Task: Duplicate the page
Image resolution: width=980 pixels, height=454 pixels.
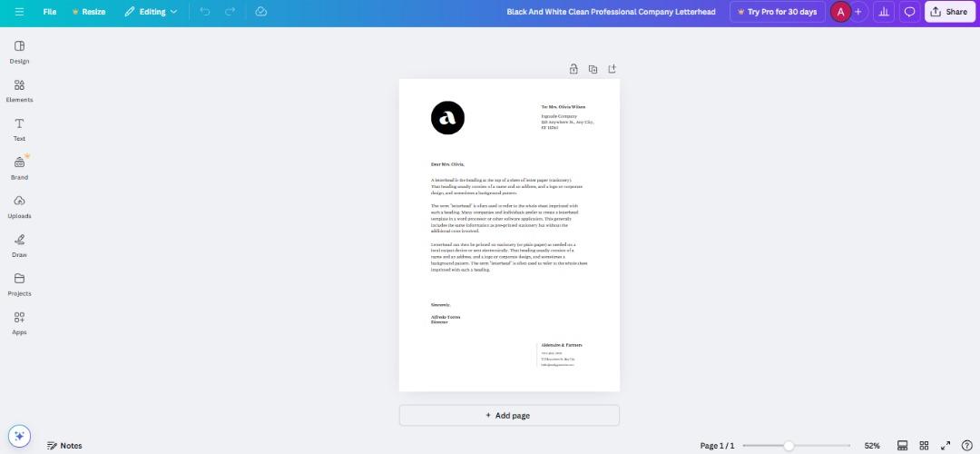Action: [x=593, y=69]
